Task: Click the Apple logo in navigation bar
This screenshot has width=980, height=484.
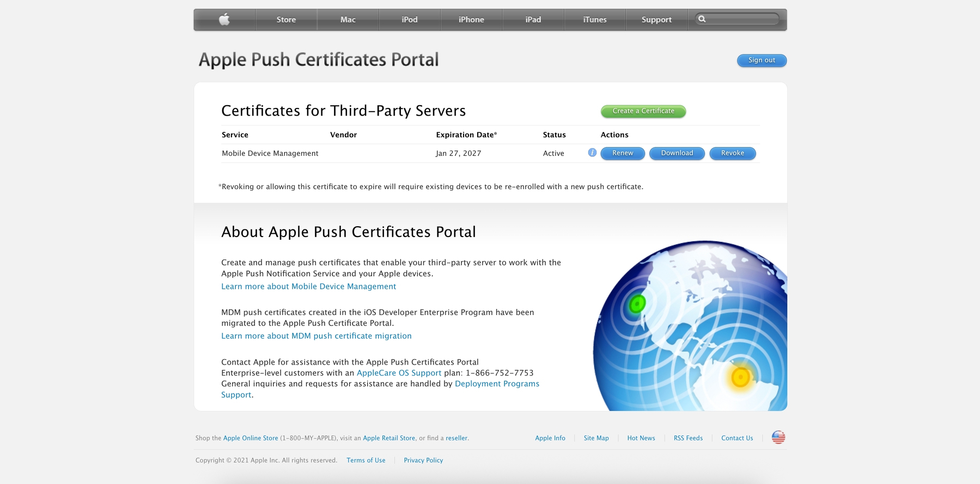Action: [x=224, y=20]
